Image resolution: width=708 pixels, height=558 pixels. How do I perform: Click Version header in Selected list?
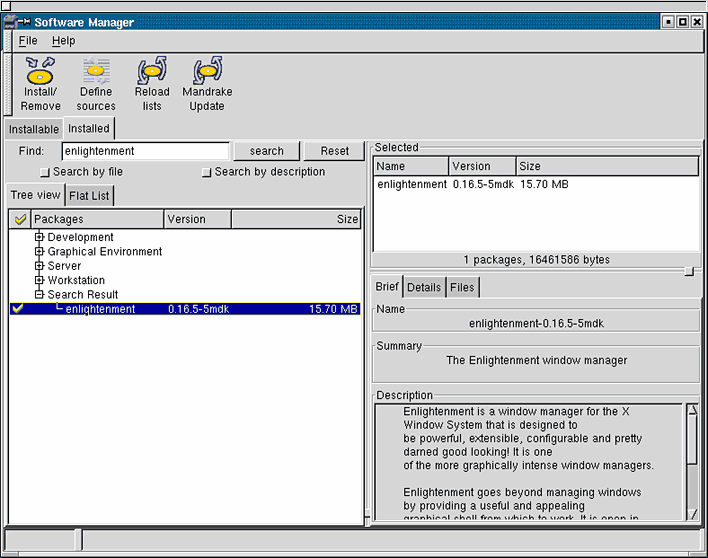[x=482, y=166]
